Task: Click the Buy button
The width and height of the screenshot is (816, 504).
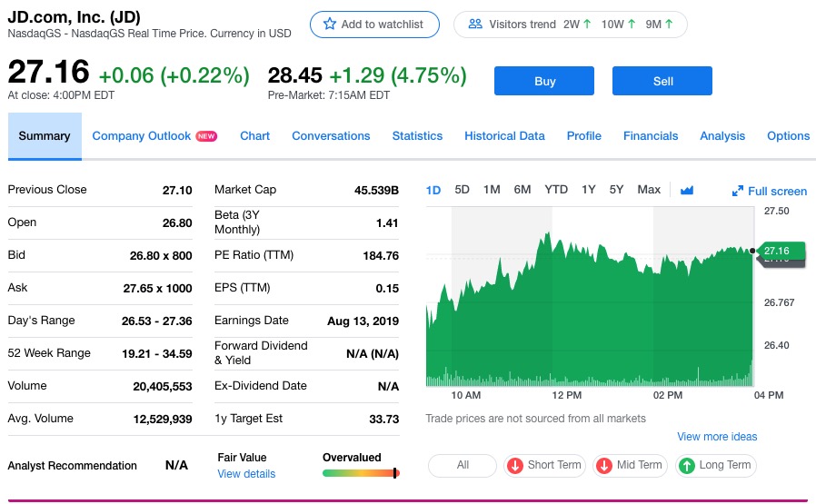Action: coord(543,81)
